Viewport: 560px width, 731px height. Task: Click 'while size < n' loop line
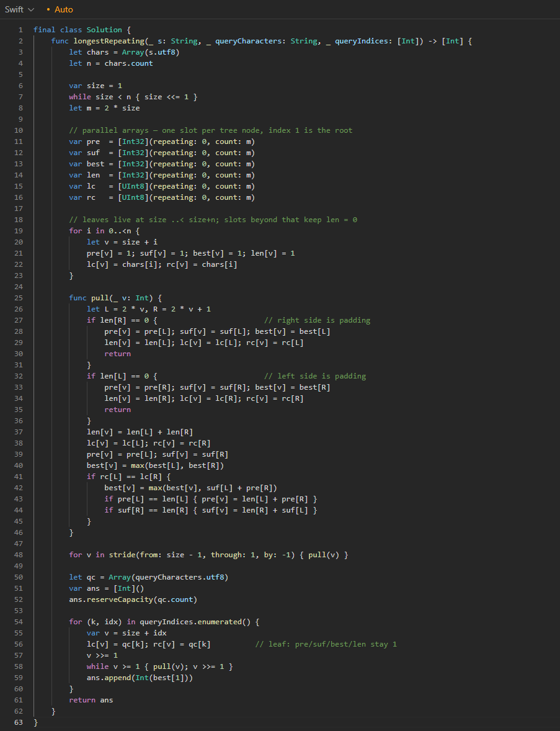tap(133, 97)
